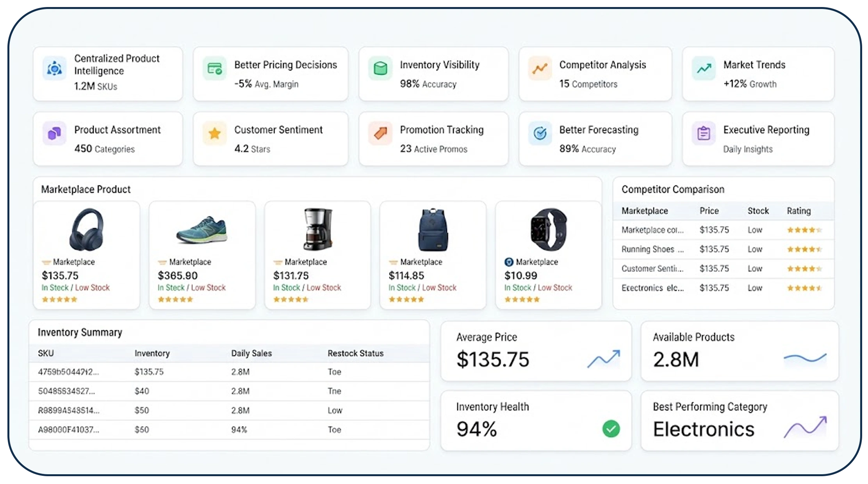Click the 23 Active Promos value
868x484 pixels.
click(433, 149)
